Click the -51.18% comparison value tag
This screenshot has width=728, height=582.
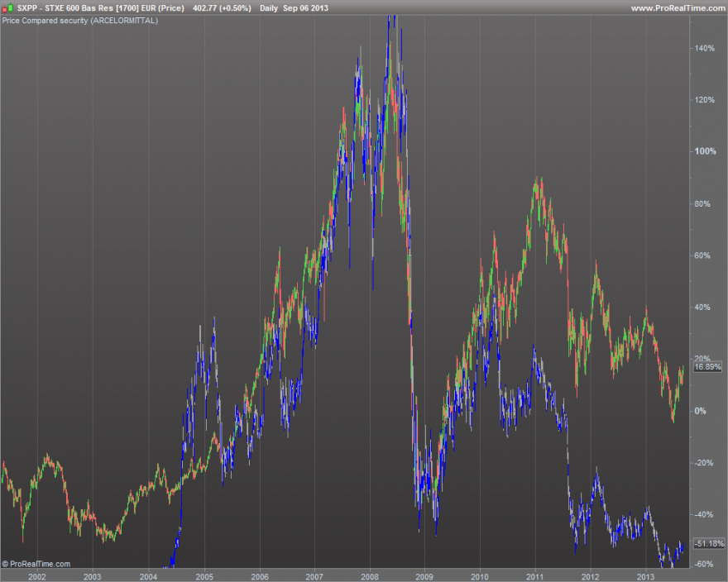(709, 543)
